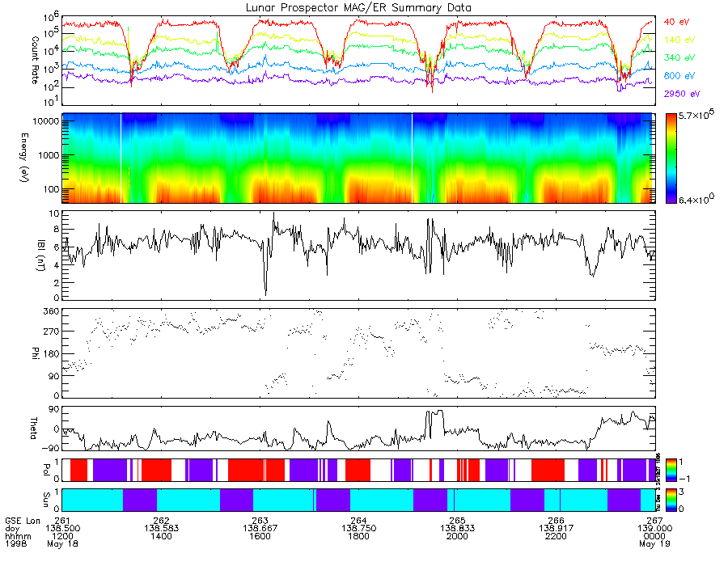Click the plot title "Lunar Prospector MAG/ER Summary Data"
The image size is (728, 566).
coord(358,7)
